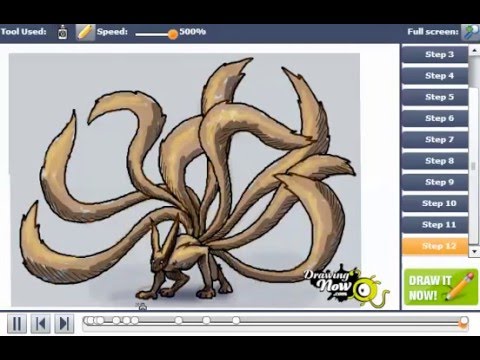
Task: Click the Draw It Now! button
Action: click(441, 287)
